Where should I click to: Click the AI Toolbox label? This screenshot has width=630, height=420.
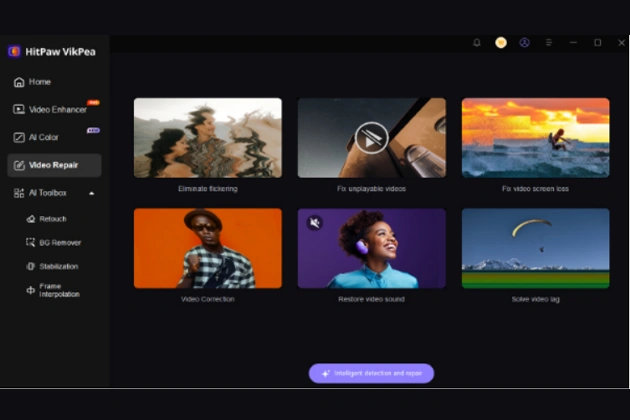tap(47, 193)
